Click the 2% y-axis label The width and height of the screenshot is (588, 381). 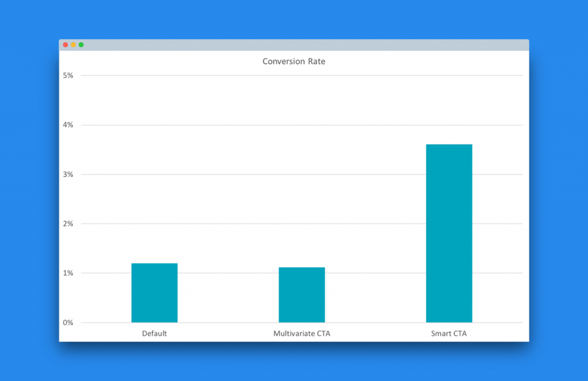[68, 224]
